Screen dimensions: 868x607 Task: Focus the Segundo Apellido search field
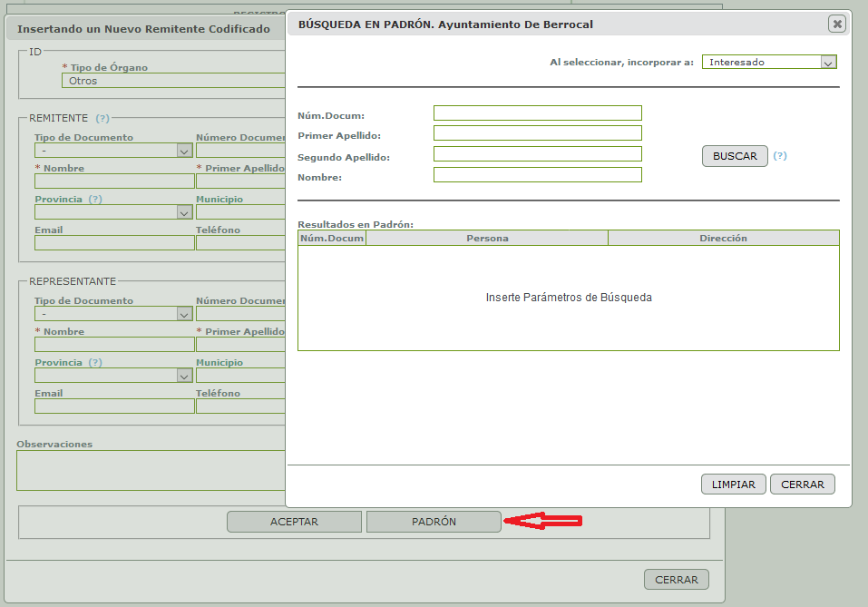[538, 154]
